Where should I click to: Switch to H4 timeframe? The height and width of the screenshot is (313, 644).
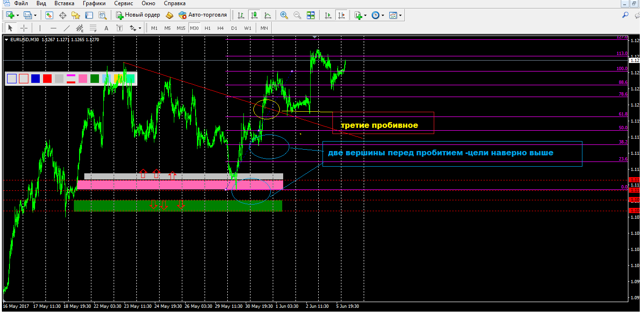point(221,28)
